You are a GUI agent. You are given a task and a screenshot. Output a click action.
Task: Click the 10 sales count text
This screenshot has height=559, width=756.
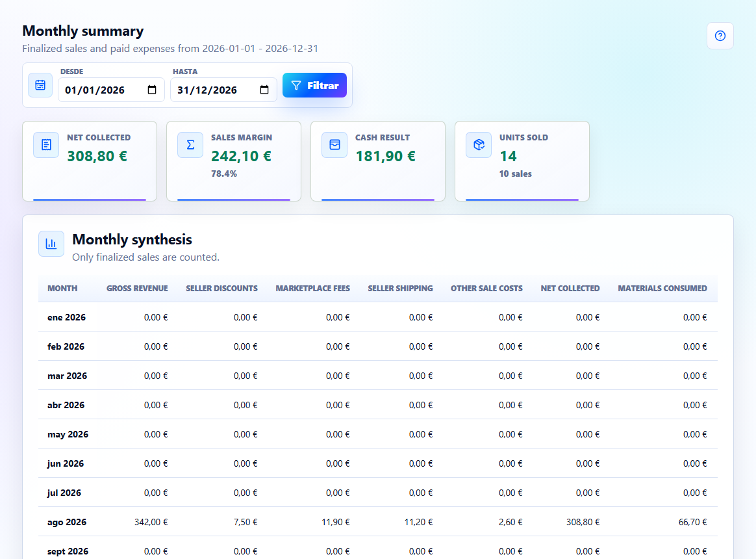[x=516, y=174]
